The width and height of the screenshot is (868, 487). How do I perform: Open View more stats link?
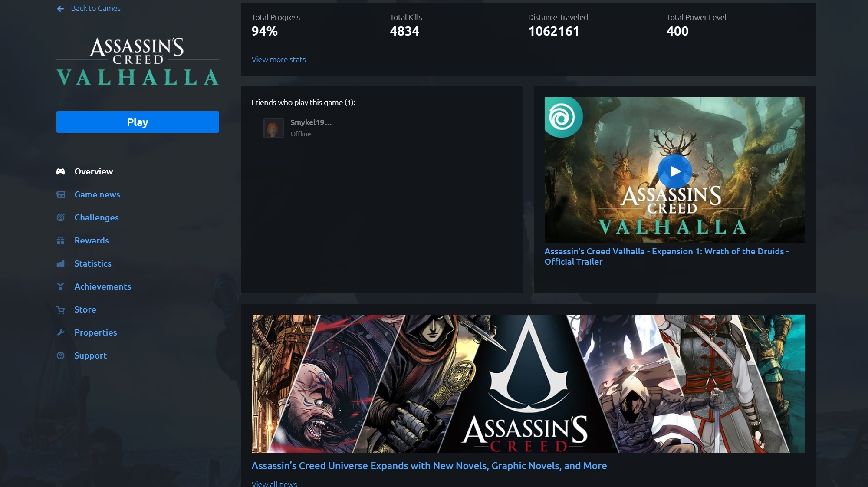coord(278,59)
